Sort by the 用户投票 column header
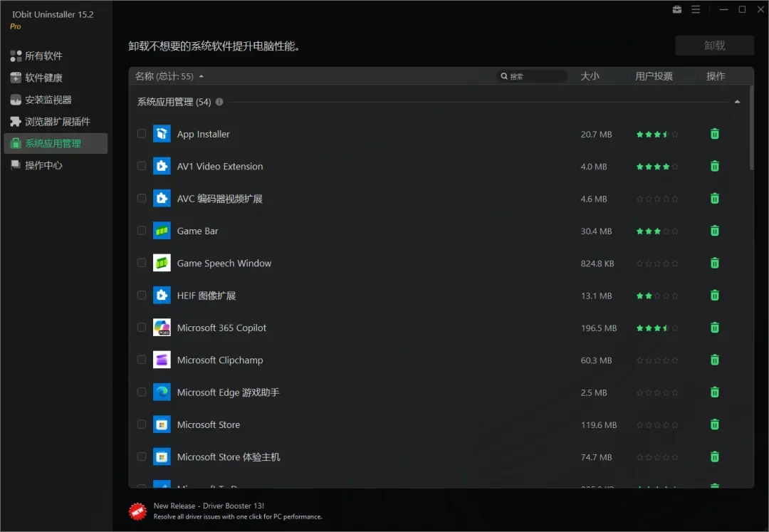The width and height of the screenshot is (769, 532). tap(654, 76)
